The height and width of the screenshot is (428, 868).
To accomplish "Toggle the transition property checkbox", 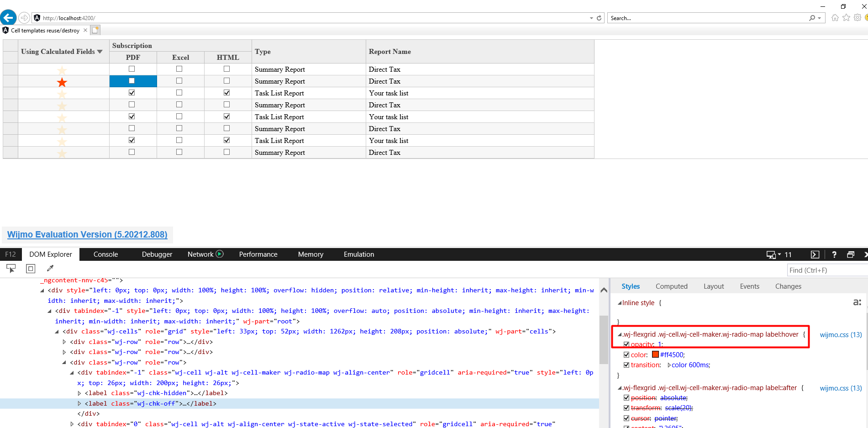I will point(626,365).
